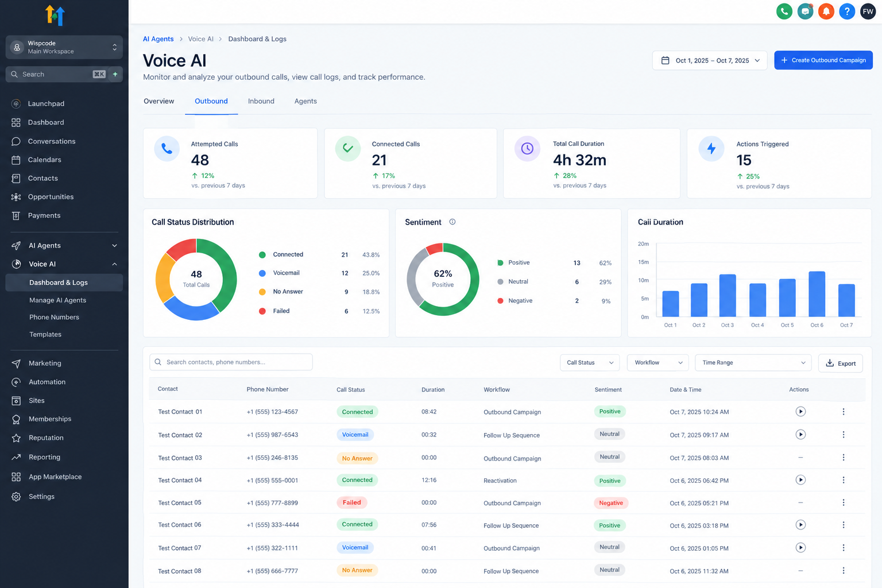Click Create Outbound Campaign button
Image resolution: width=882 pixels, height=588 pixels.
click(x=823, y=60)
